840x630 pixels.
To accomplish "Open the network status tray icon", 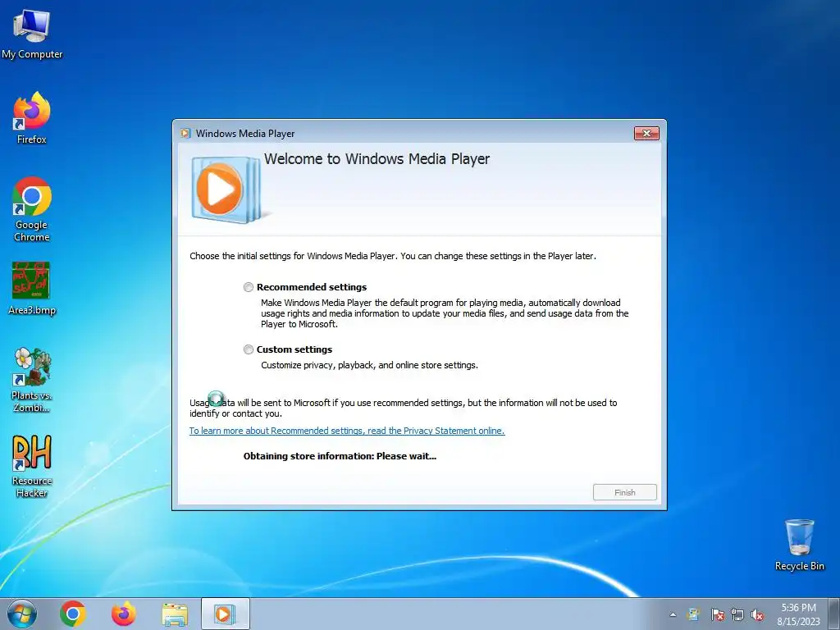I will click(737, 614).
